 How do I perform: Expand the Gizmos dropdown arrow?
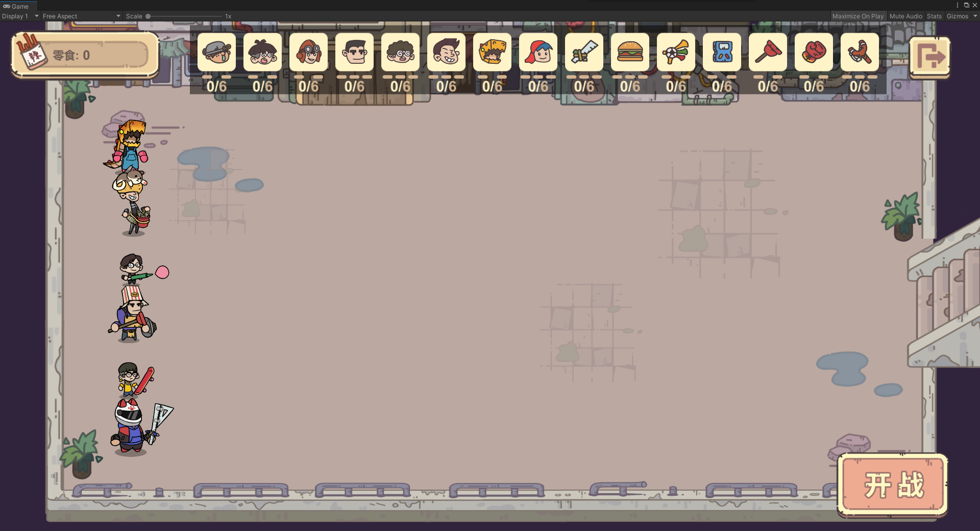point(975,16)
